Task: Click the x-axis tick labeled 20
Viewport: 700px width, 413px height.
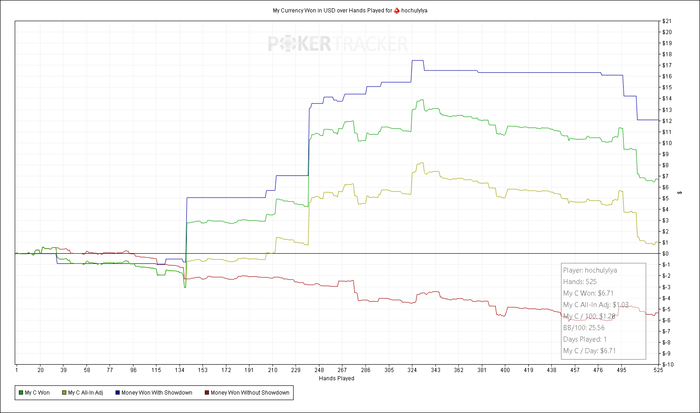Action: tap(40, 370)
